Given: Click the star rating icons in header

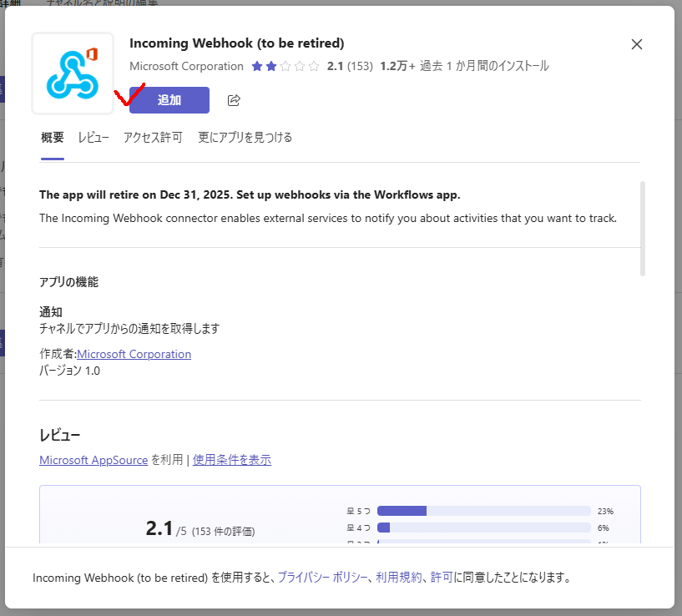Looking at the screenshot, I should (x=285, y=66).
